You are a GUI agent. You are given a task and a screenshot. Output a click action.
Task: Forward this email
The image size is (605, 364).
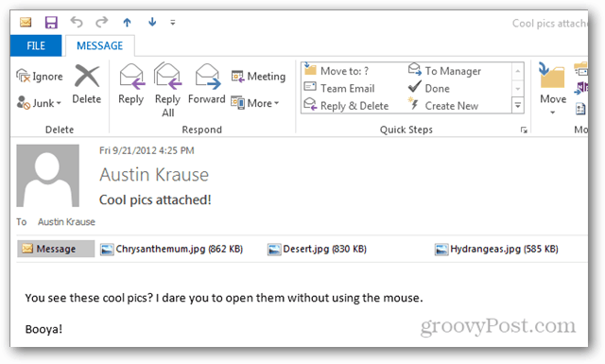[207, 84]
